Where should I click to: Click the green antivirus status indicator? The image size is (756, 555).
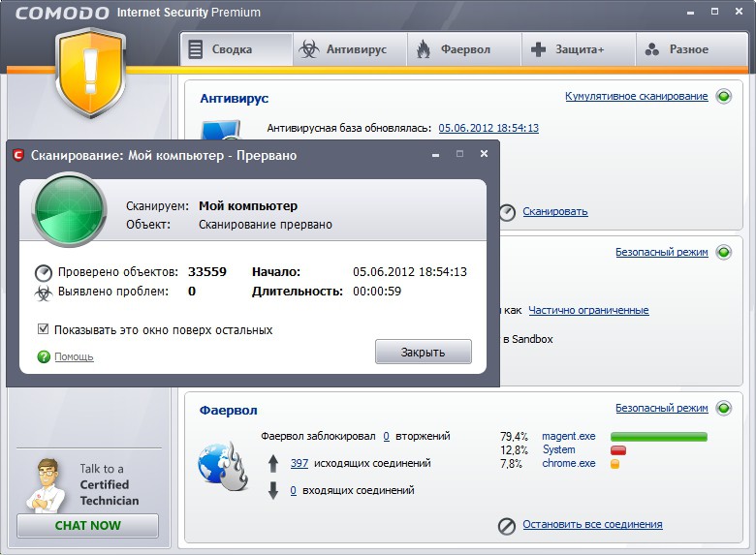(723, 97)
